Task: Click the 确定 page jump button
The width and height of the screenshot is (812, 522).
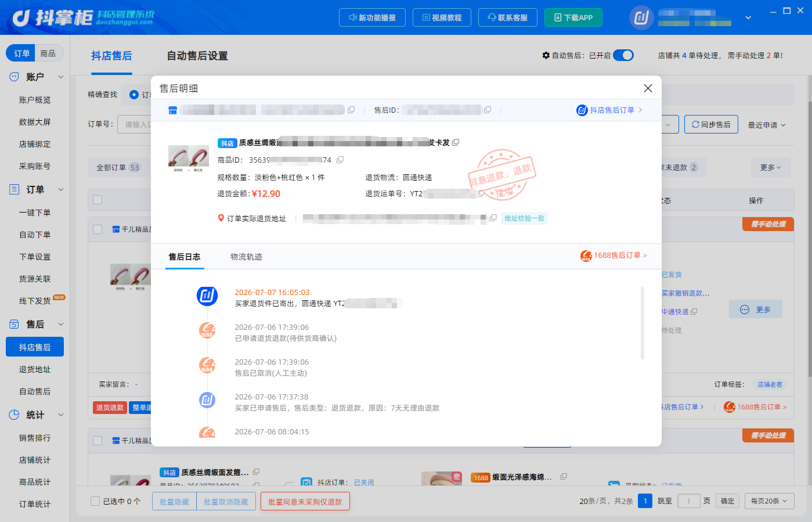Action: click(727, 501)
